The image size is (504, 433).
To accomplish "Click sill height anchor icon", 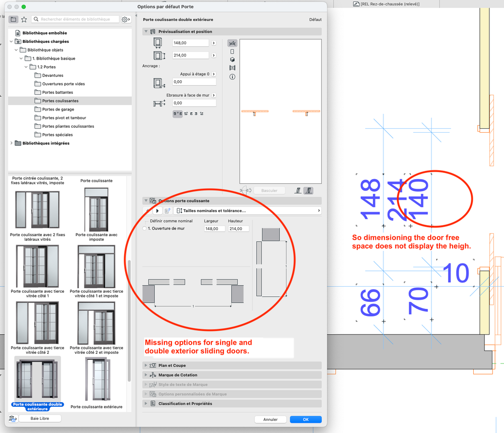I will (159, 83).
